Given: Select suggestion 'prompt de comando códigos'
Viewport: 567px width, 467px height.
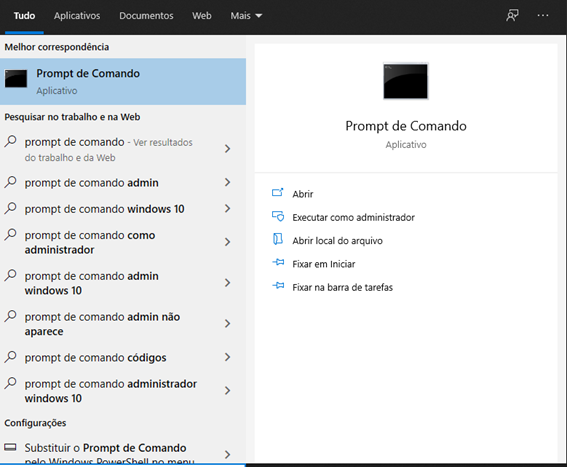Looking at the screenshot, I should pyautogui.click(x=123, y=357).
